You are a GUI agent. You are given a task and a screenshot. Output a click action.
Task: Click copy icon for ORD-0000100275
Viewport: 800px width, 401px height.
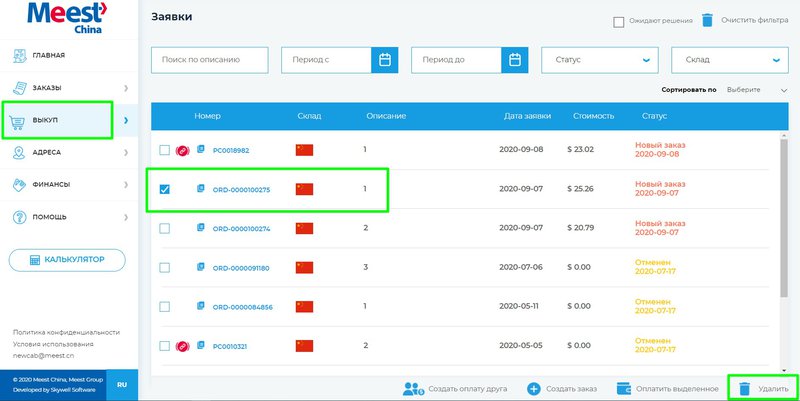click(x=201, y=188)
